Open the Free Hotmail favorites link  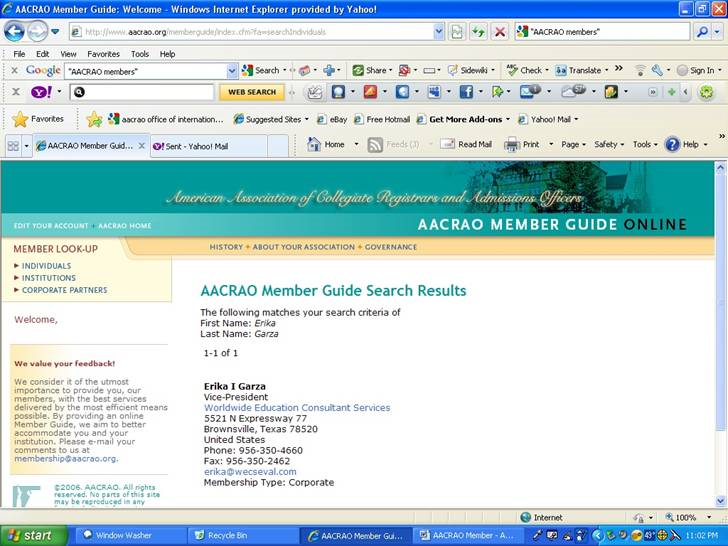(x=382, y=119)
